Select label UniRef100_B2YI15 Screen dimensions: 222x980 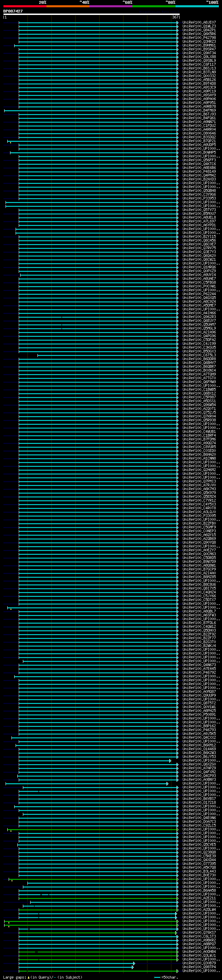tap(199, 237)
